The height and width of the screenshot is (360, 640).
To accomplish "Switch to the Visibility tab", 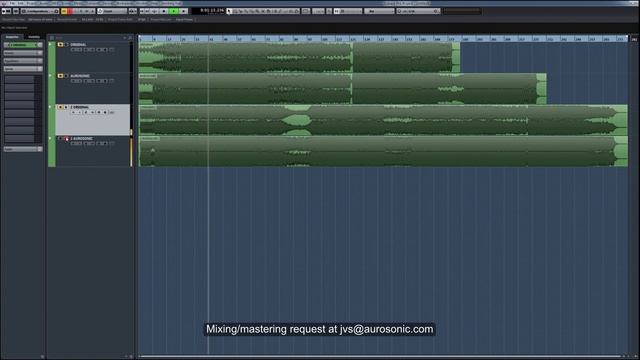I will point(33,37).
